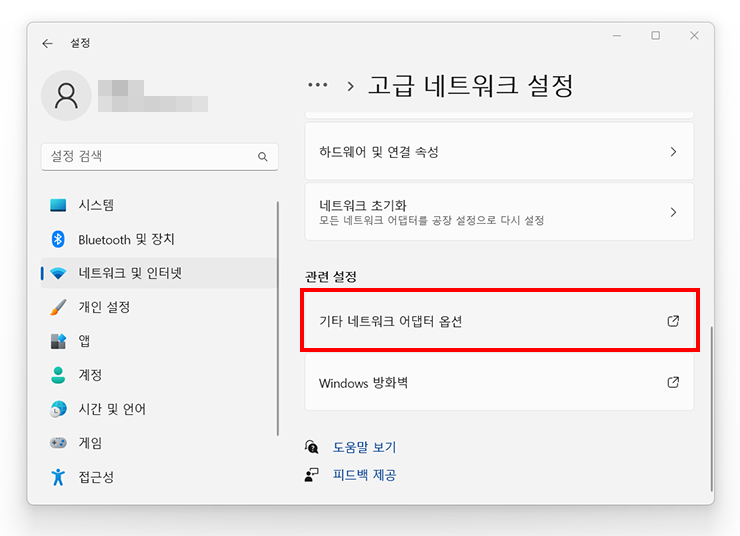Screen dimensions: 740x536
Task: Click the globe clock 시간 icon
Action: pos(58,409)
